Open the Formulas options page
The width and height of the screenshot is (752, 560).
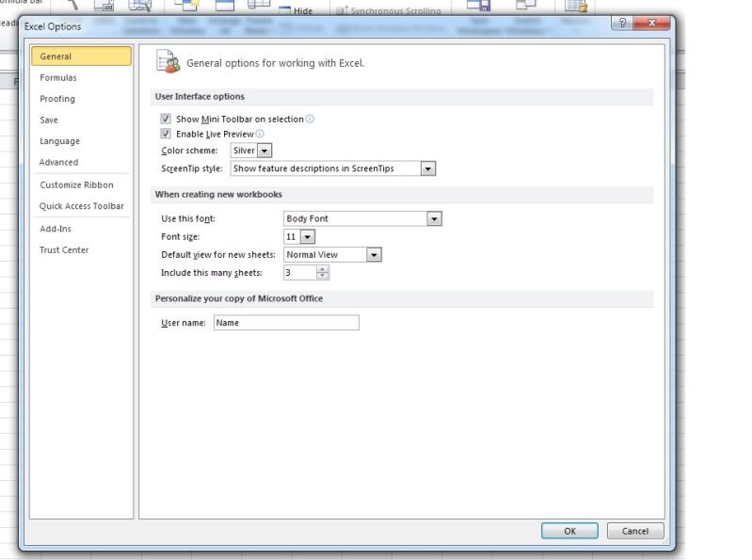click(x=58, y=78)
